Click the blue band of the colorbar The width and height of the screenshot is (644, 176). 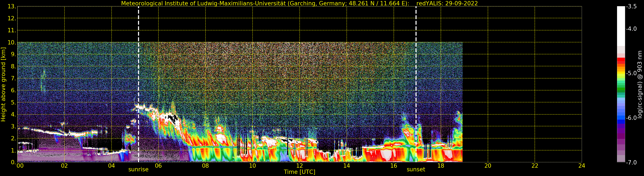point(621,117)
